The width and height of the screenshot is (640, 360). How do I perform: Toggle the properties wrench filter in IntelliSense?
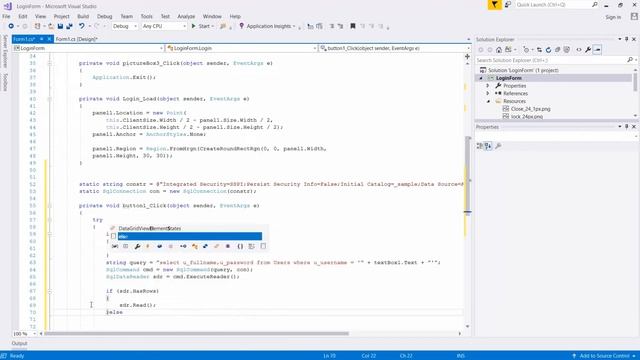pos(137,246)
